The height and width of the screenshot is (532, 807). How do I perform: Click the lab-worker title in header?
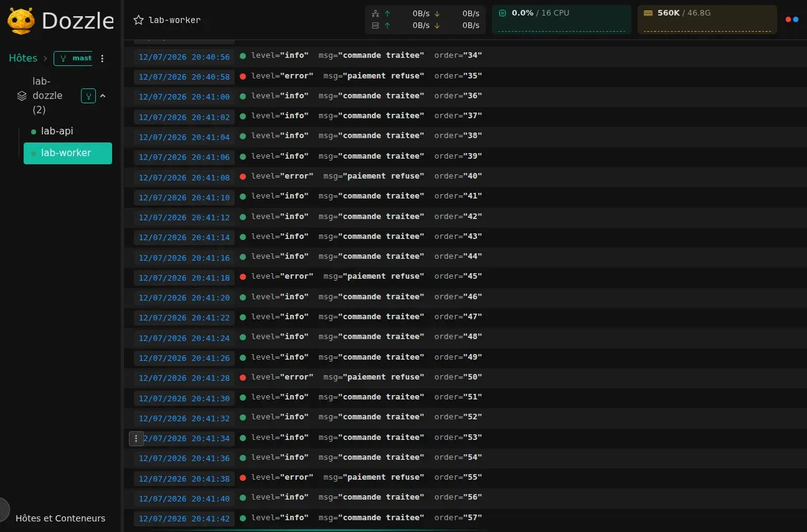[x=174, y=20]
